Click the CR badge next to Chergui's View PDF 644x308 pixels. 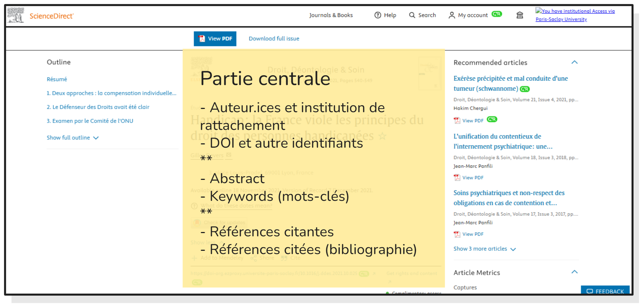click(492, 119)
